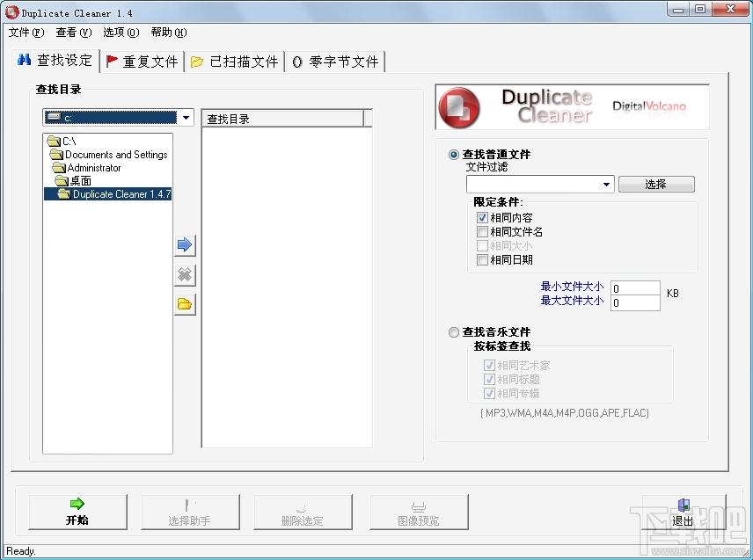Switch to the 查找设定 tab
This screenshot has height=560, width=753.
click(55, 61)
